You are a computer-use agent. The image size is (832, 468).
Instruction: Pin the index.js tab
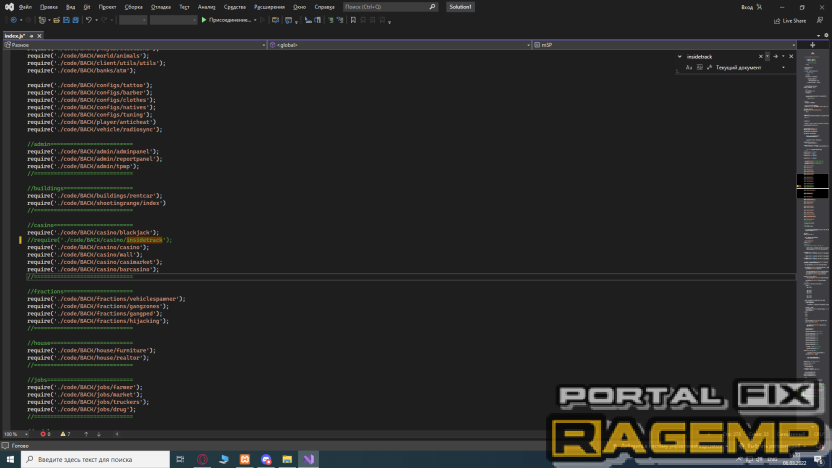[31, 36]
